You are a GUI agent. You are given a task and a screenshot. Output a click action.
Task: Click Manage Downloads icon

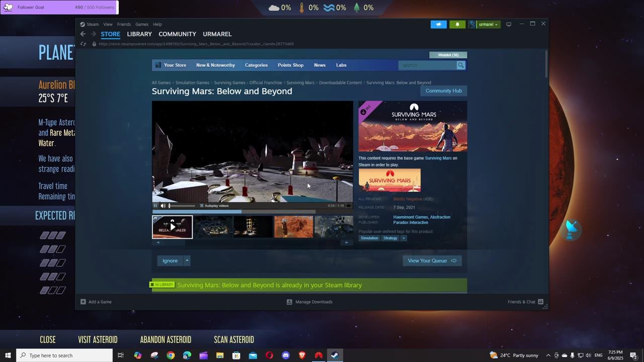(x=289, y=302)
